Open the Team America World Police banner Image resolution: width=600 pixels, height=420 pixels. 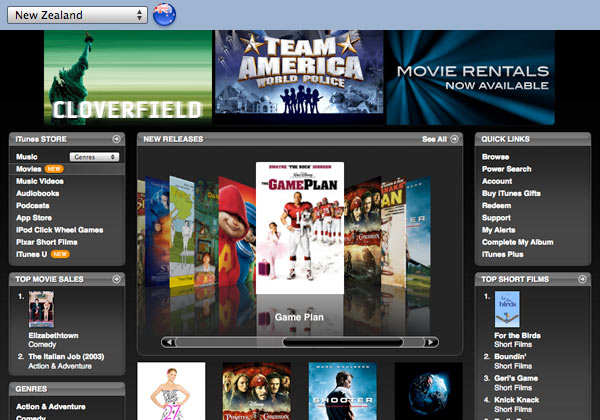[299, 75]
